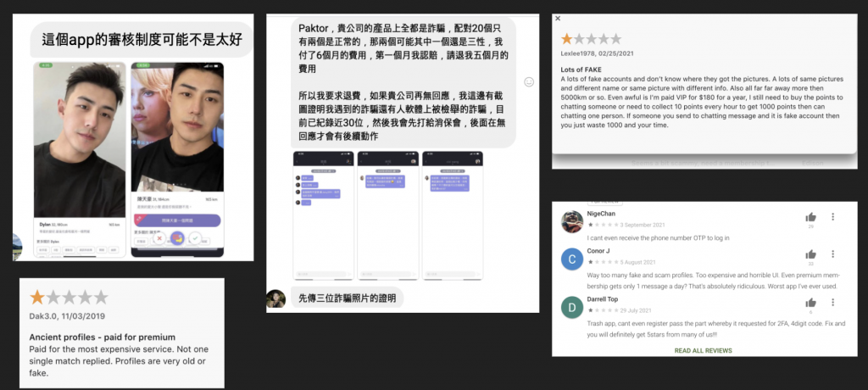Click the star rating on Lexlee1978's review
The image size is (868, 390).
[591, 39]
